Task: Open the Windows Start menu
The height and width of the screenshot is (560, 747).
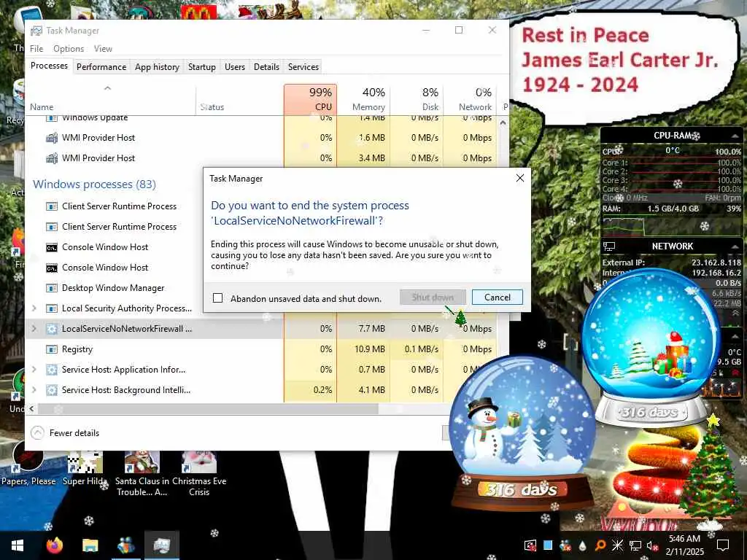Action: pyautogui.click(x=18, y=545)
